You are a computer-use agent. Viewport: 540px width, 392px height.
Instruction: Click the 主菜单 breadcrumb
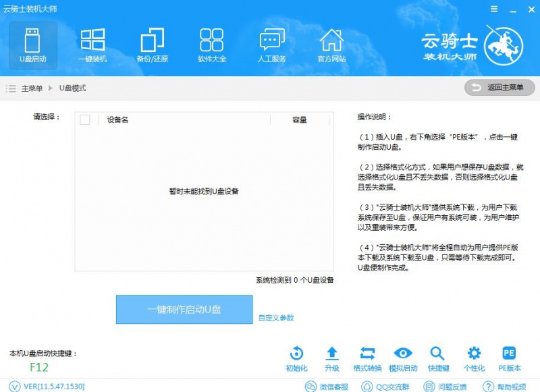32,88
